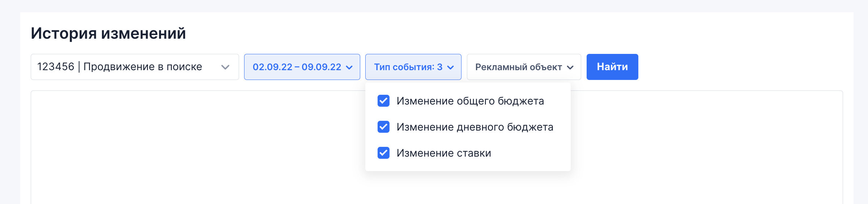868x204 pixels.
Task: Select the Изменение ставки option label
Action: click(444, 153)
